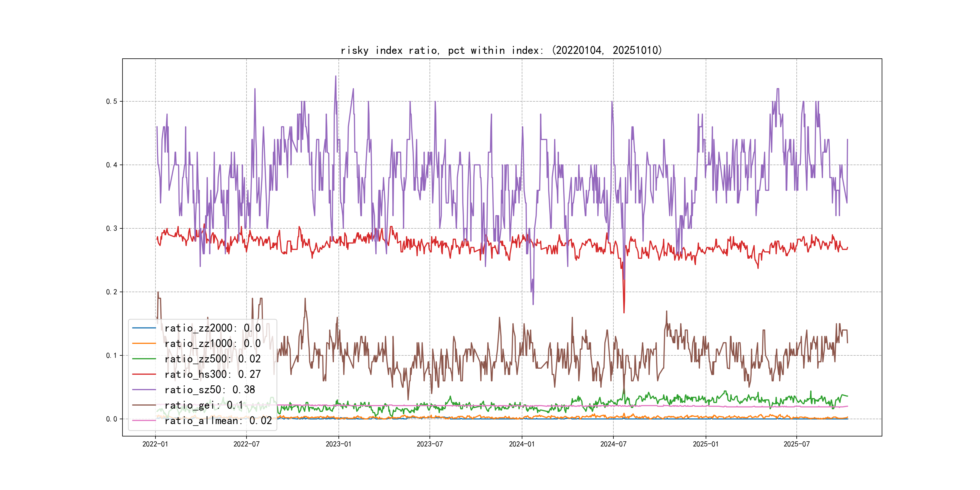Click the blue ratio_zz2000 legend line

point(144,328)
